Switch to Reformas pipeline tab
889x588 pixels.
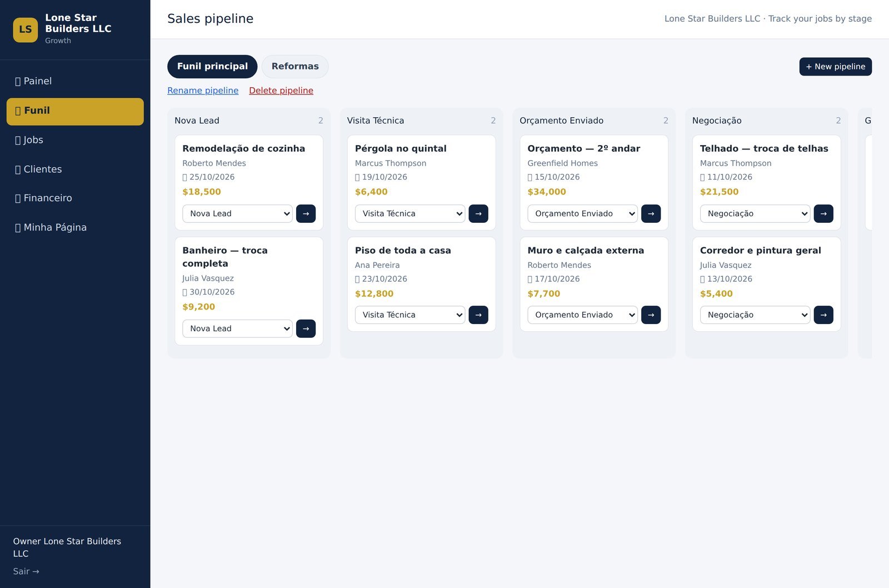pyautogui.click(x=295, y=66)
